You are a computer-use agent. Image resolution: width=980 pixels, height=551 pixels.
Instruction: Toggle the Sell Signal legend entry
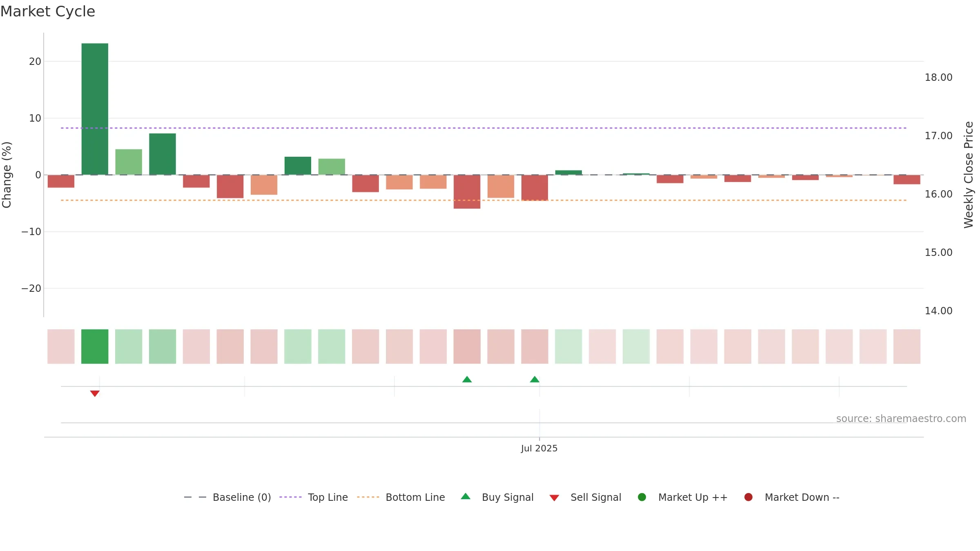coord(585,497)
